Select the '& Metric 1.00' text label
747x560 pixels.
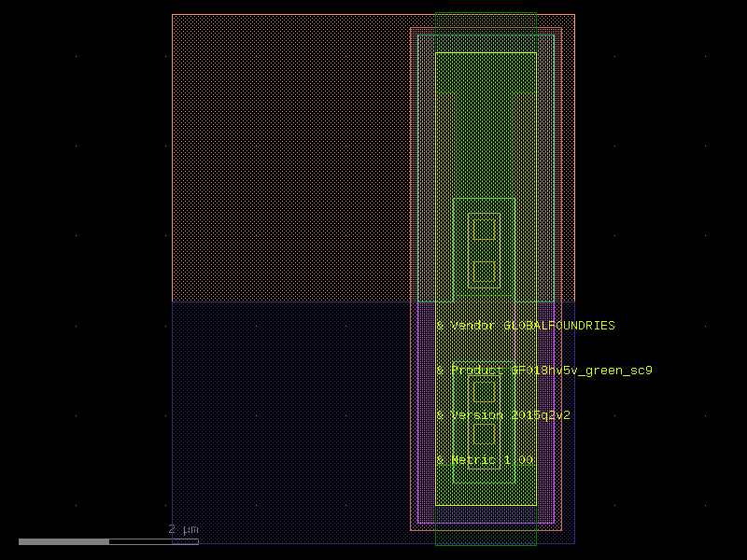[x=485, y=460]
